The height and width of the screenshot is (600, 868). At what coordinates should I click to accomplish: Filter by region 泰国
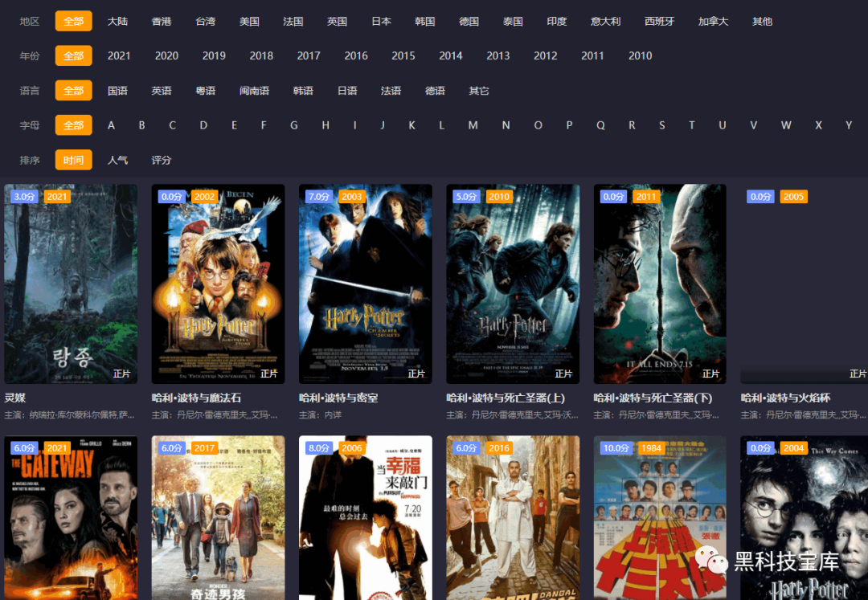tap(513, 22)
